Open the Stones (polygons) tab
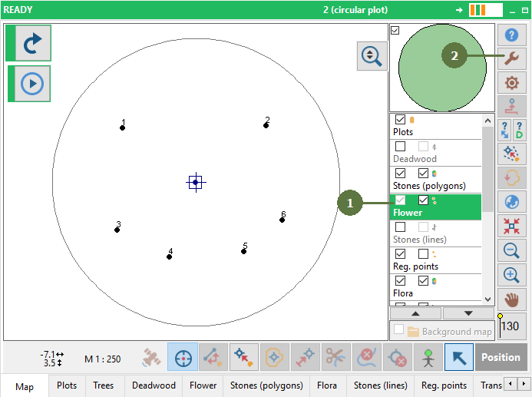Screen dimensions: 532x397 tap(266, 385)
